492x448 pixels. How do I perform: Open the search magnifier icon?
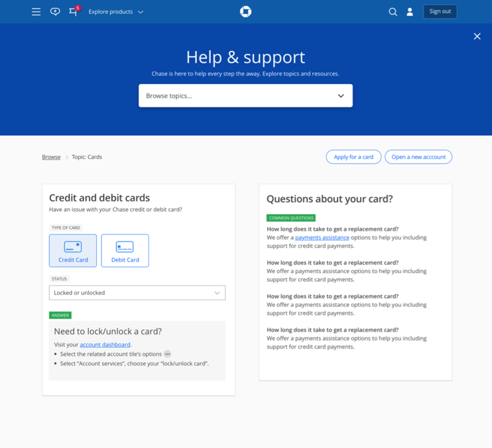point(393,11)
